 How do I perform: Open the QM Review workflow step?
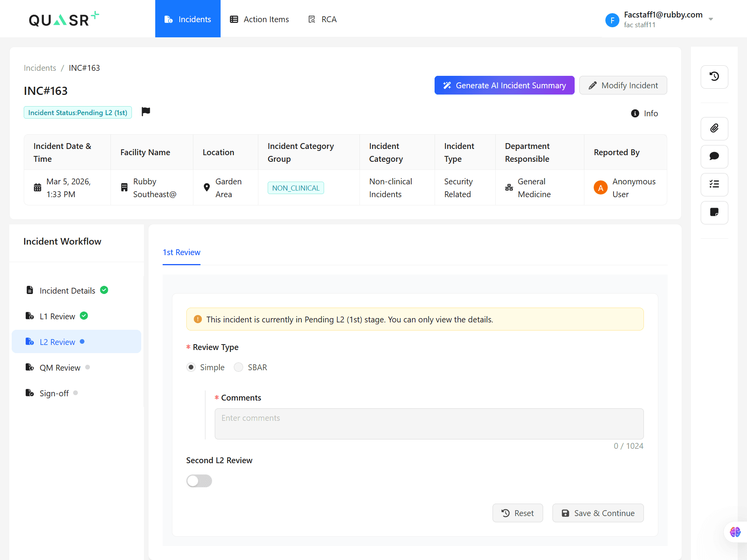coord(60,367)
